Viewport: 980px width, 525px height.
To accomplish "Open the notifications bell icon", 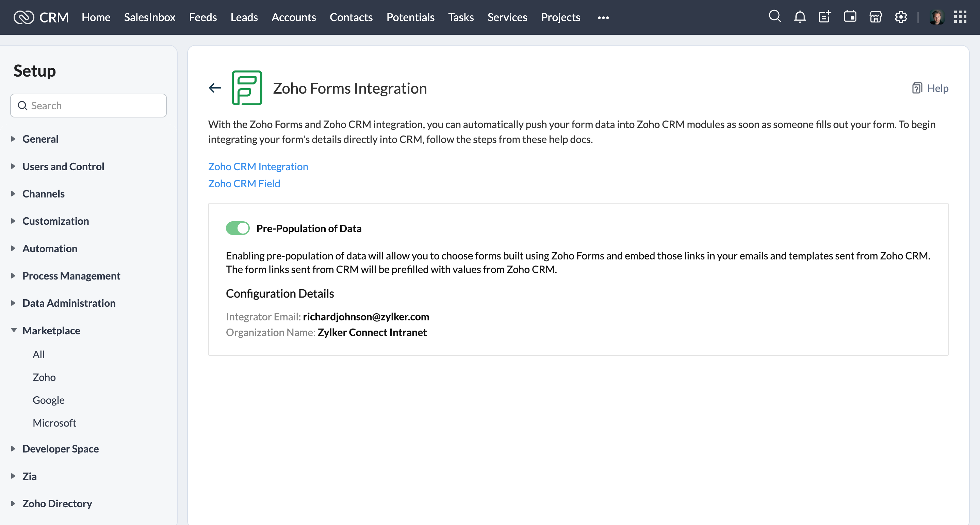I will tap(800, 17).
